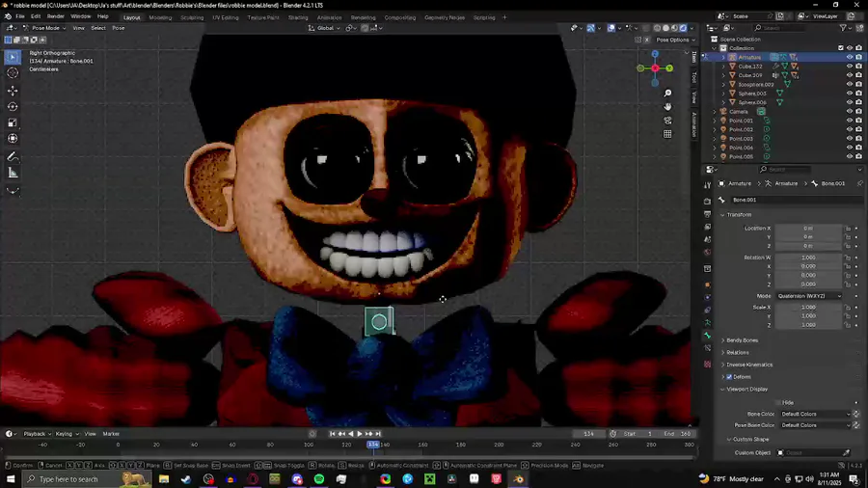Expand the Bendy Bones panel

[x=742, y=340]
